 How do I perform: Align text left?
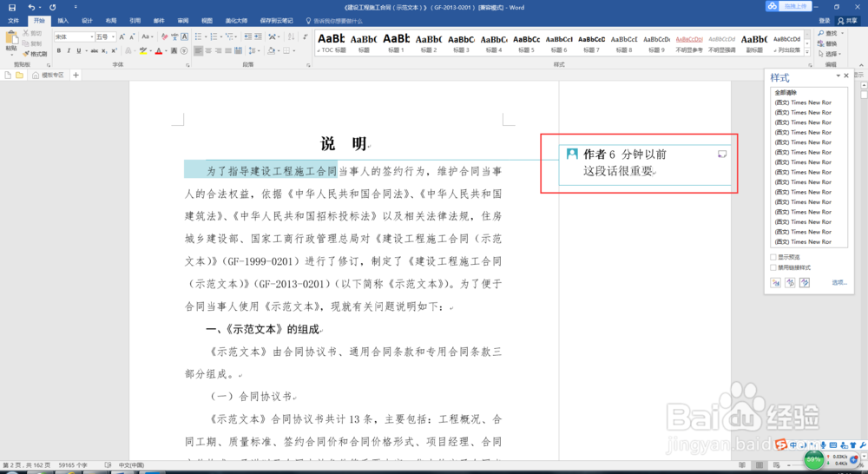tap(198, 50)
